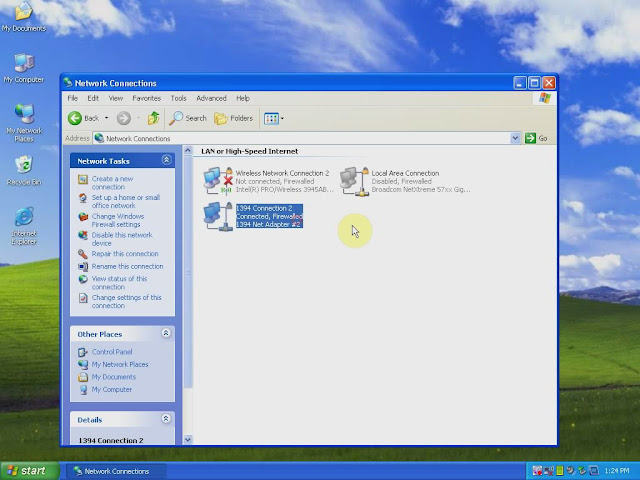
Task: Click Local Area Connection label
Action: [405, 173]
